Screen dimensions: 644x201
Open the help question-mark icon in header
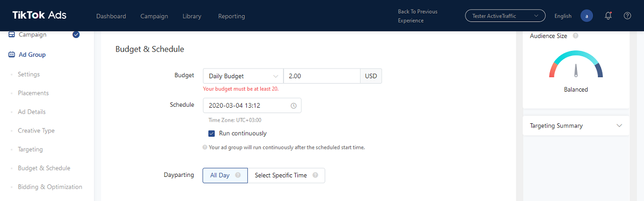point(627,16)
